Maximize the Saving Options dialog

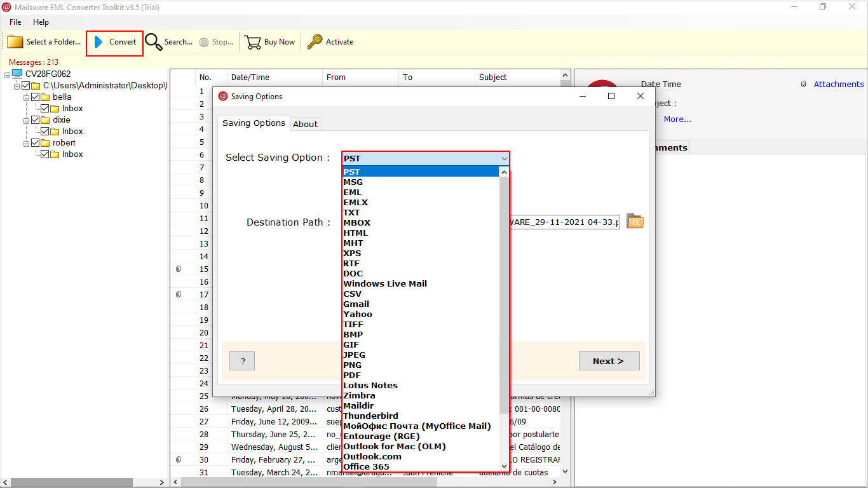click(611, 96)
